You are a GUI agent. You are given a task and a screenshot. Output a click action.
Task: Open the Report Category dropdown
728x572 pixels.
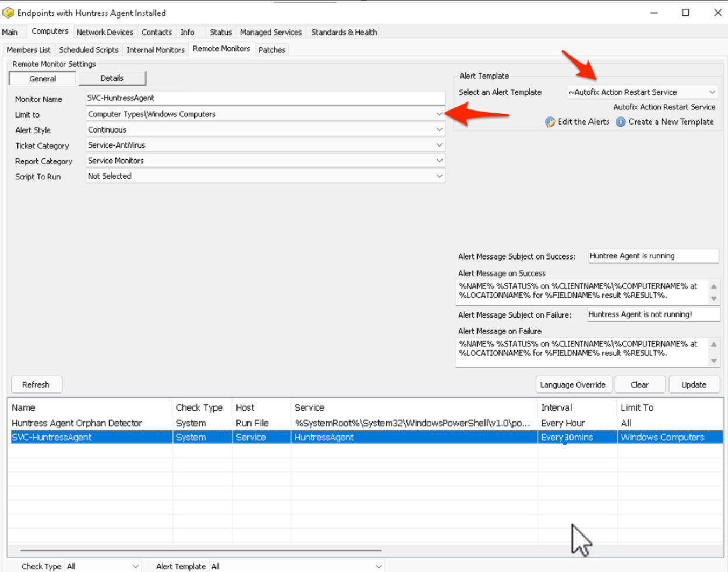click(x=439, y=161)
